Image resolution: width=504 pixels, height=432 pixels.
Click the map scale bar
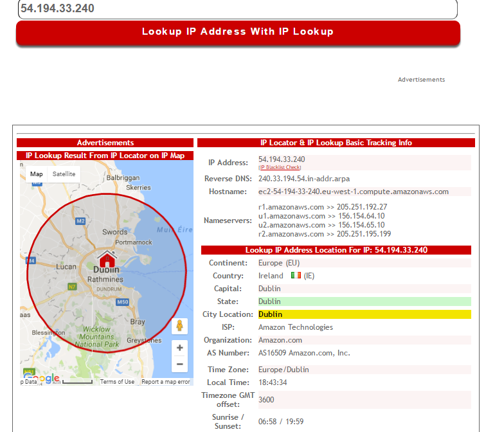coord(77,382)
